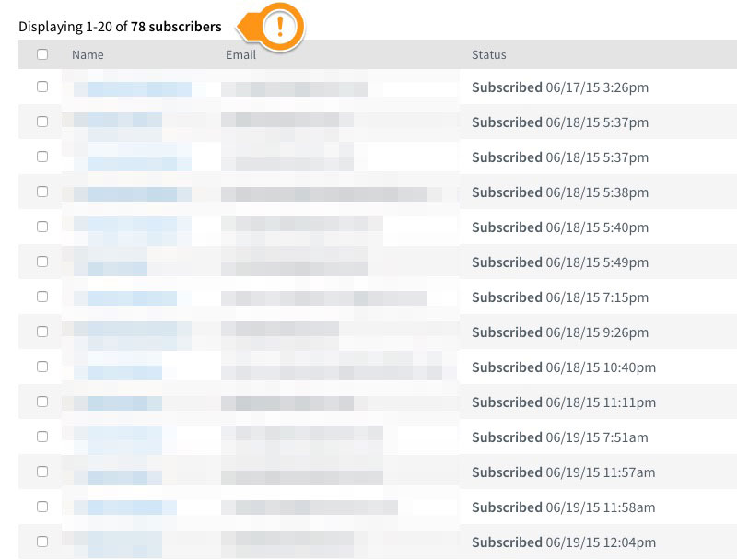Open the name link subscribed 06/17/15 3:26pm
737x560 pixels.
133,89
